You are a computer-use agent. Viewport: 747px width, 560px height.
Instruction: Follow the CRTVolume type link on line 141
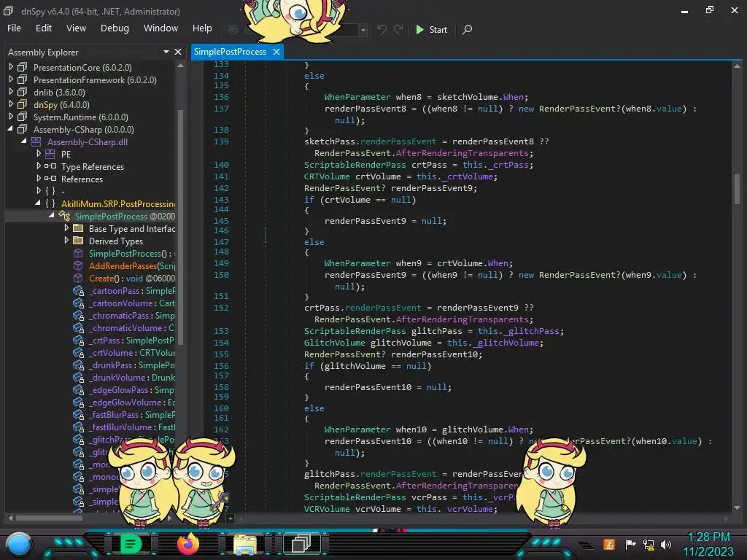(327, 176)
